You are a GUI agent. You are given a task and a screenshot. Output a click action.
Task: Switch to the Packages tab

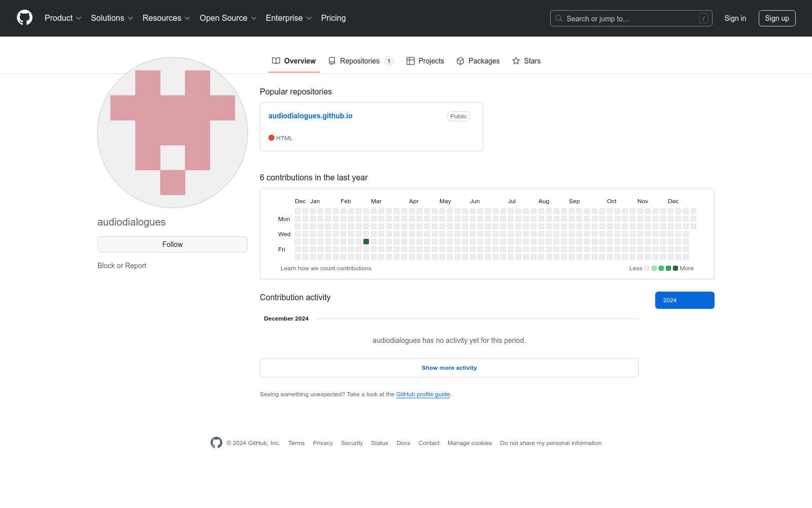coord(478,61)
